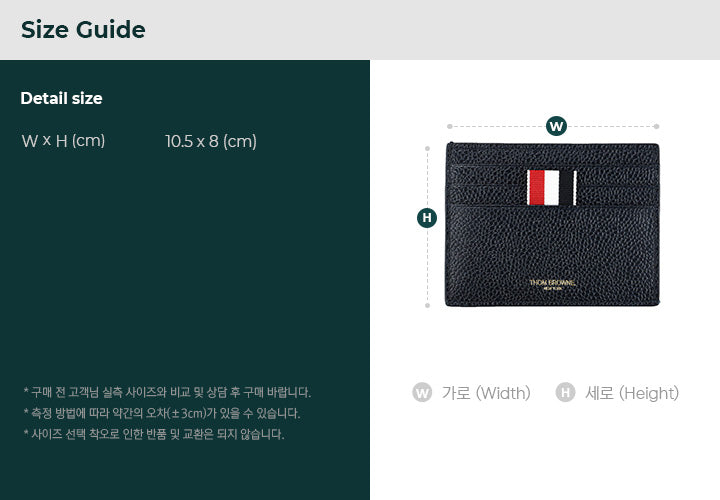Image resolution: width=720 pixels, height=500 pixels.
Task: Click the 10.5 x 8 (cm) value
Action: pos(211,141)
